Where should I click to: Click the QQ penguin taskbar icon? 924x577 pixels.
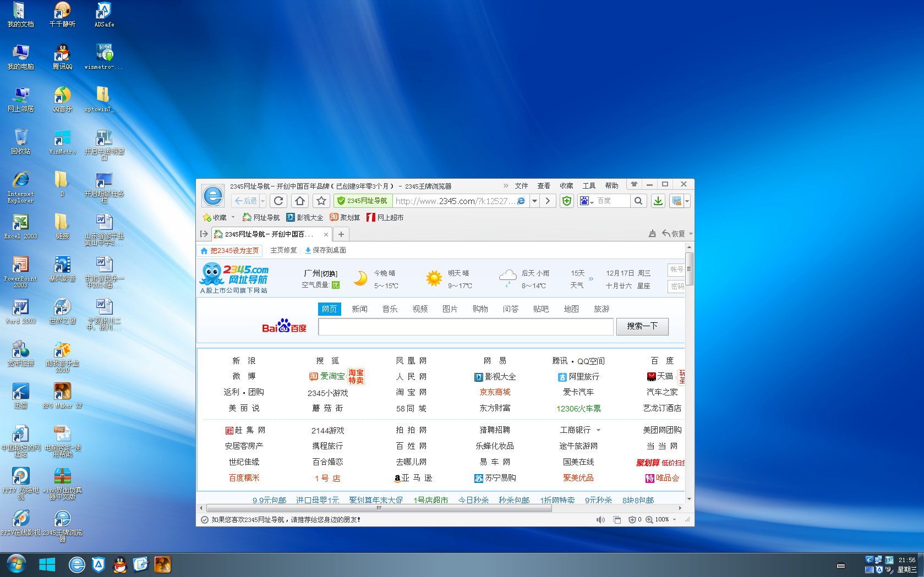click(x=119, y=565)
